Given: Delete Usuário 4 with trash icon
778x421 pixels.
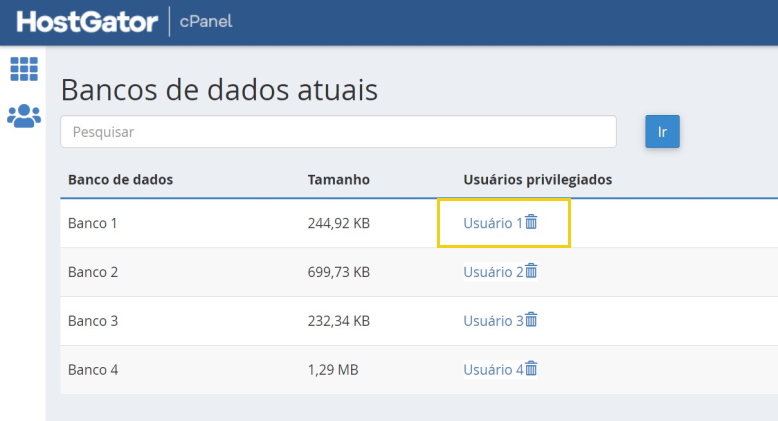Looking at the screenshot, I should click(531, 369).
